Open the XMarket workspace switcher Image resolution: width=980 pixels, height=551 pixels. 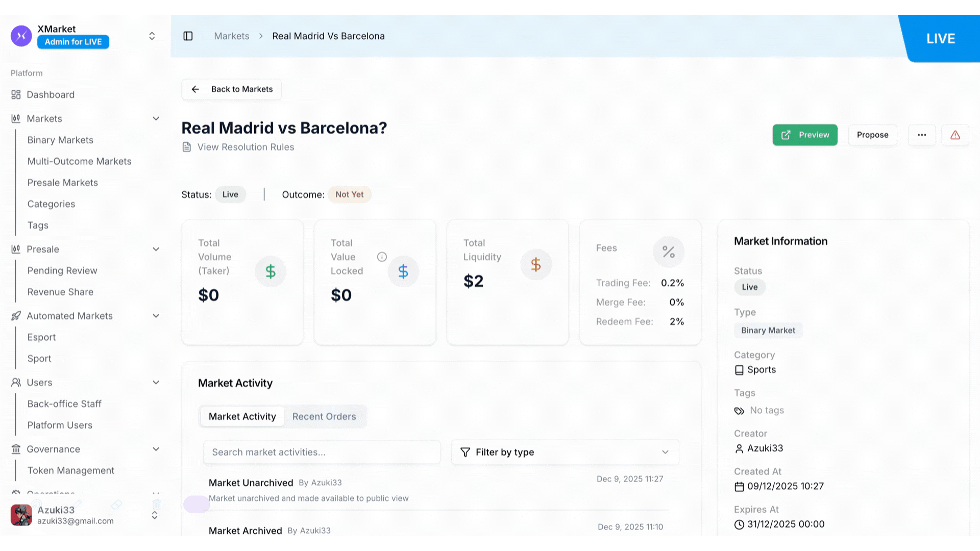point(152,36)
